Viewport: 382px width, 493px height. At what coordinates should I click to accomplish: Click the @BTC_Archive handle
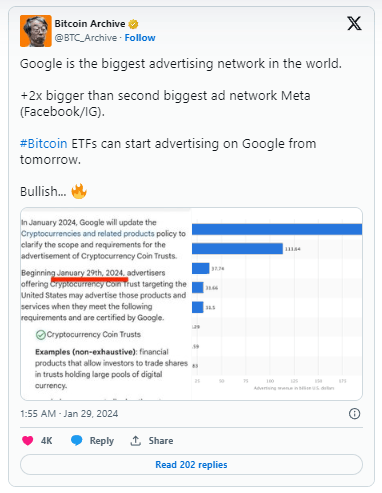pyautogui.click(x=86, y=38)
